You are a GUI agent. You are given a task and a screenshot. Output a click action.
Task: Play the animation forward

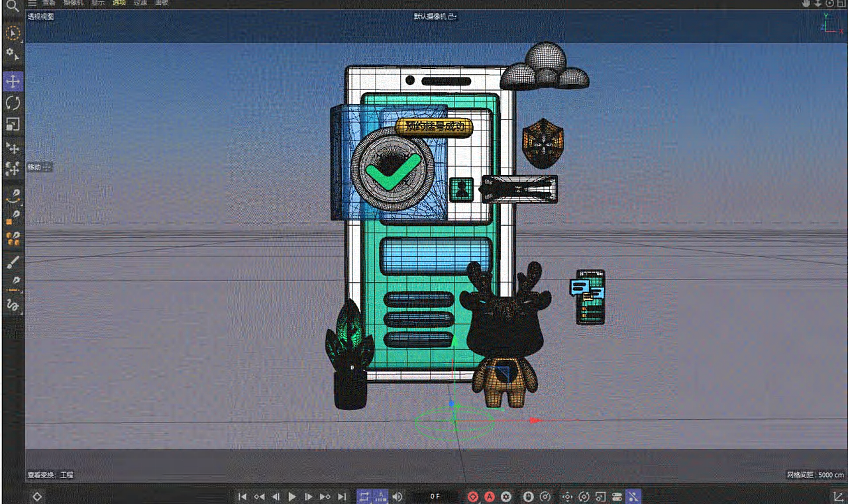pos(292,497)
